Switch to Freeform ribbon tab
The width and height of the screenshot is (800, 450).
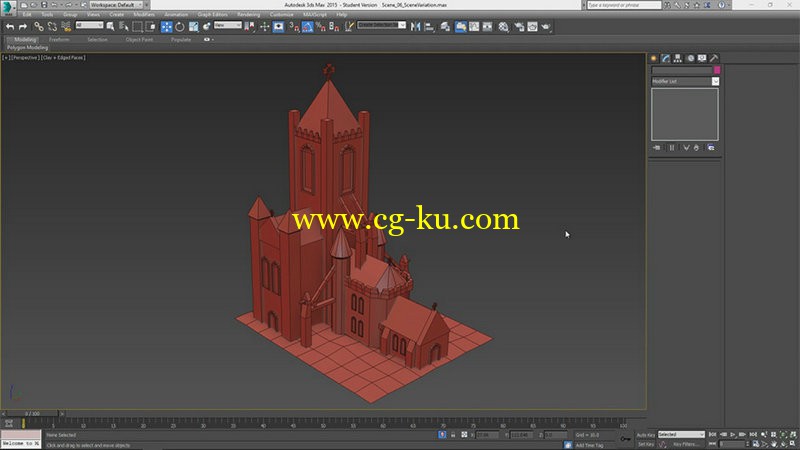[x=59, y=39]
